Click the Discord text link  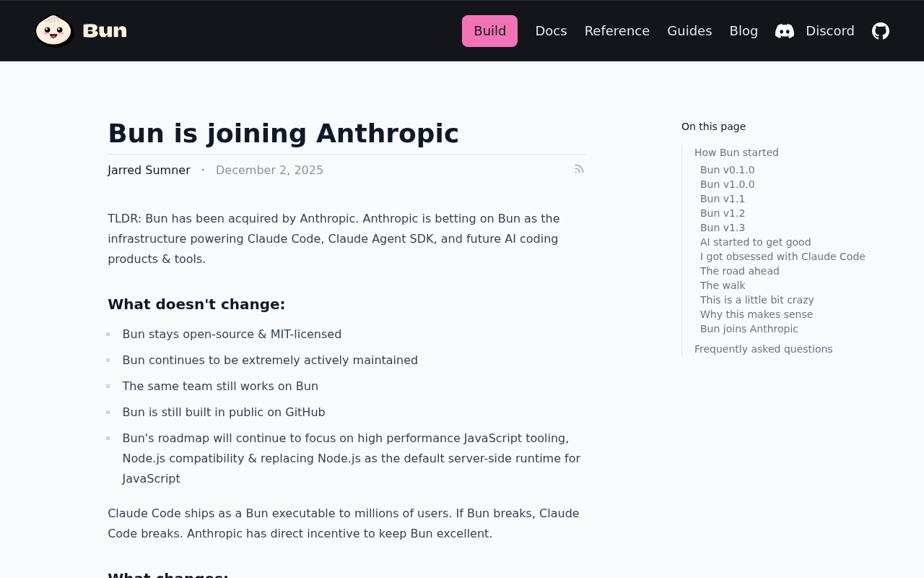(x=830, y=31)
